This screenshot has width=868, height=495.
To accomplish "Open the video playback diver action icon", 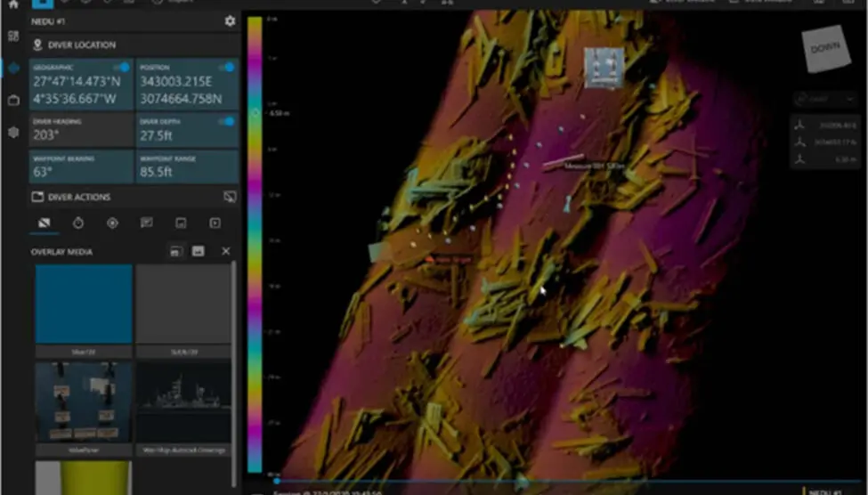I will pos(215,223).
